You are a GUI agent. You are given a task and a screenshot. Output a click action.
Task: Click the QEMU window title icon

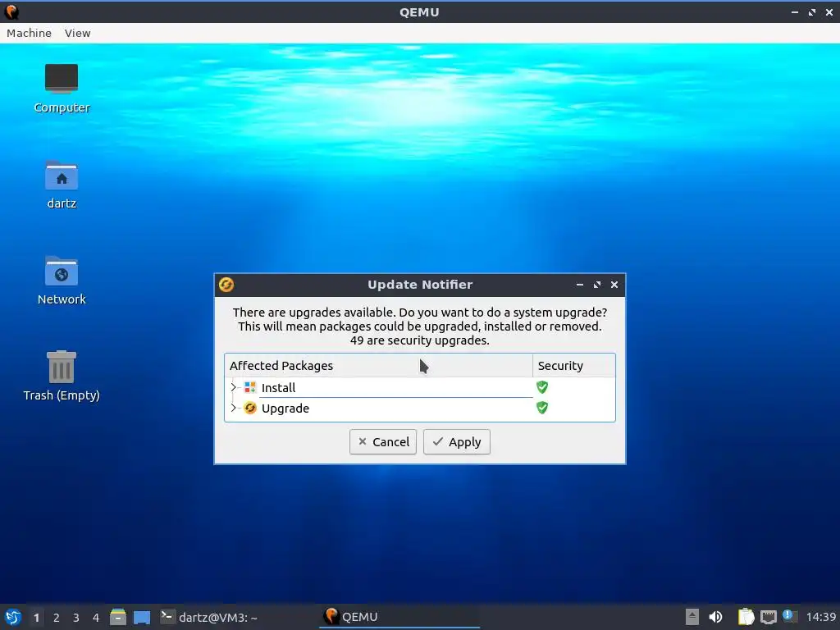[11, 11]
